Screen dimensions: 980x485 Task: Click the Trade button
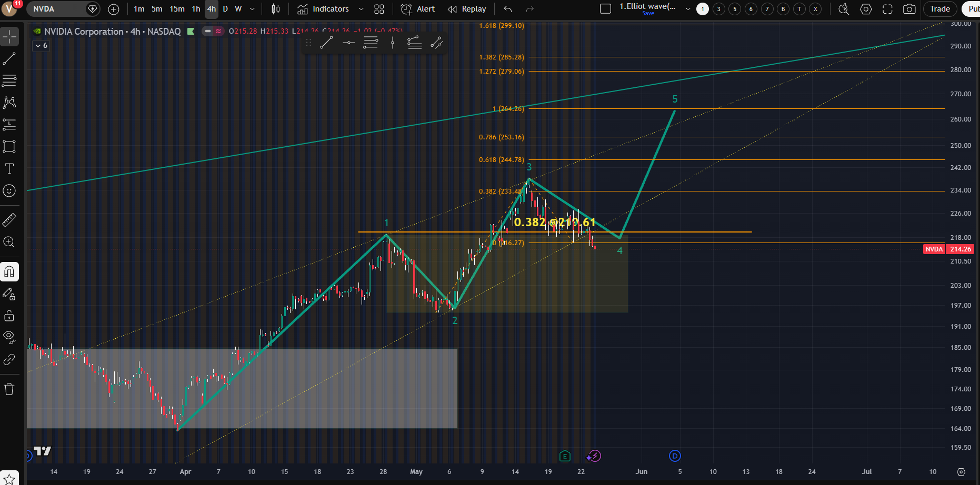click(940, 9)
